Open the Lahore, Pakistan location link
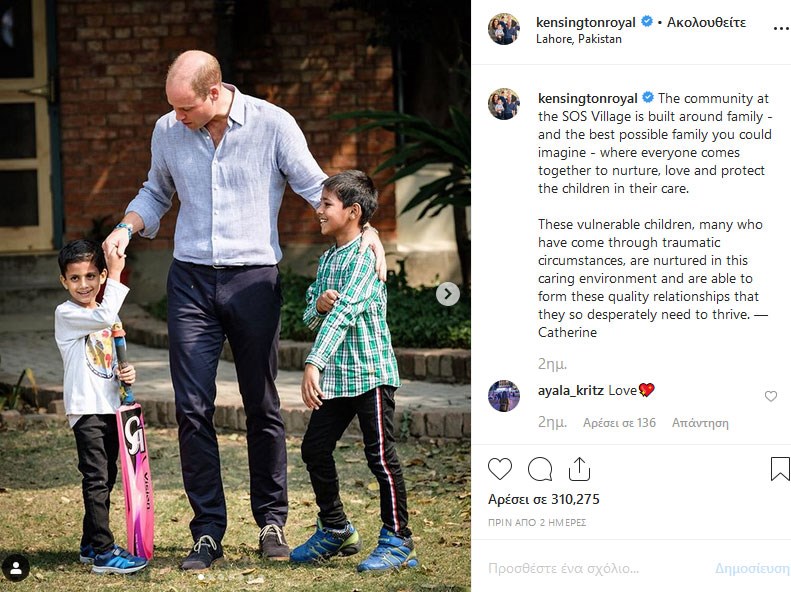The width and height of the screenshot is (791, 592). pyautogui.click(x=579, y=39)
